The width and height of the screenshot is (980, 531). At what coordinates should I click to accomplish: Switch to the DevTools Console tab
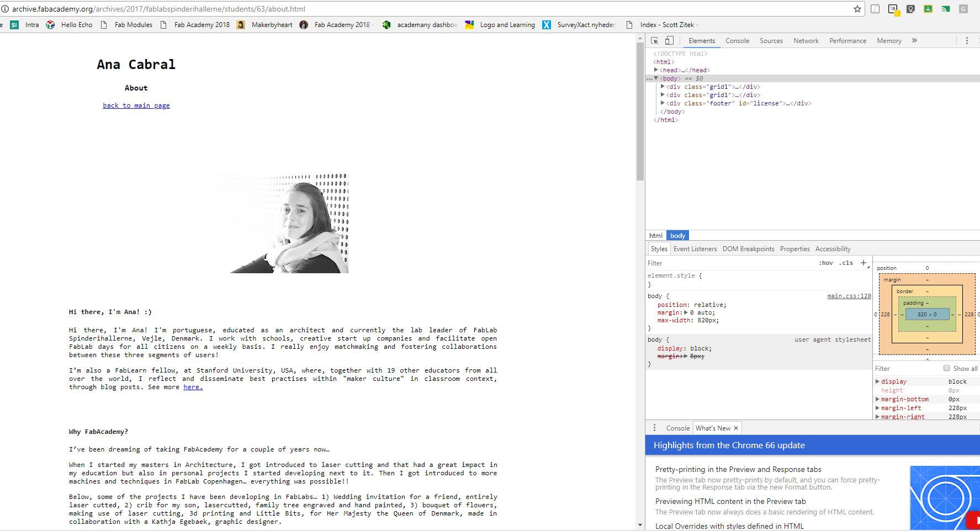tap(737, 41)
